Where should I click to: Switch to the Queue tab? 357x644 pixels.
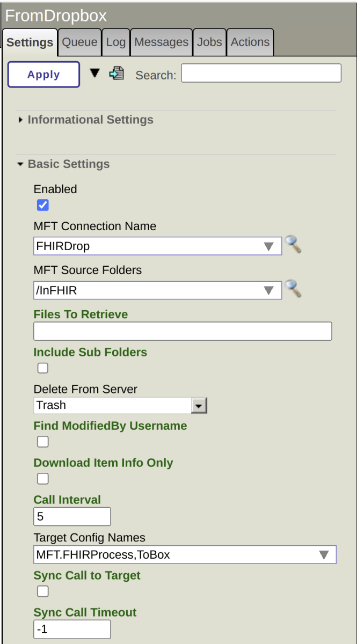79,42
